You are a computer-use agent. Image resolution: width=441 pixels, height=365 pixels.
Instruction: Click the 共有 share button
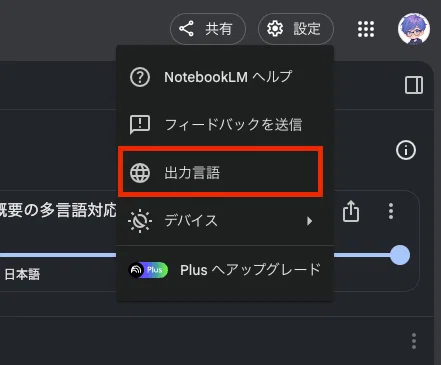click(x=208, y=29)
